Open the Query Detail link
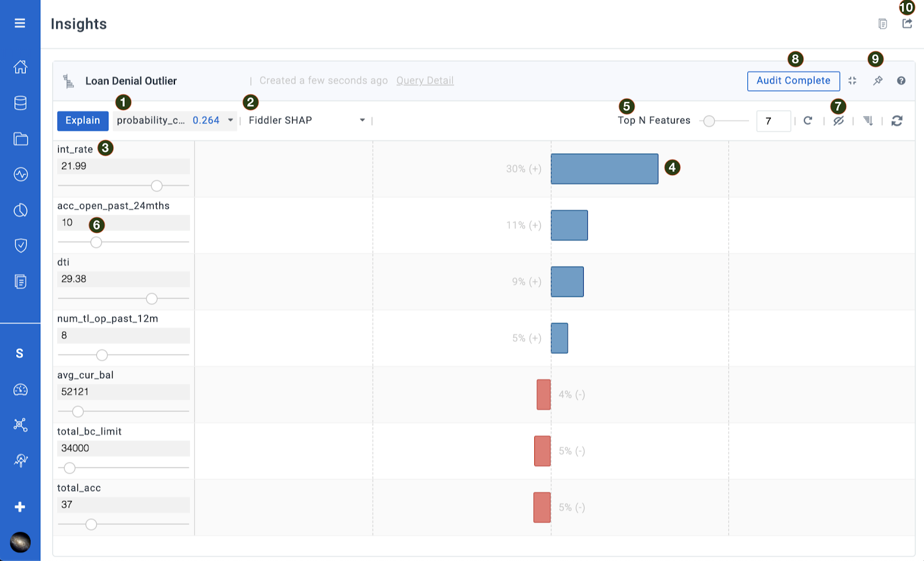The image size is (924, 561). coord(424,81)
